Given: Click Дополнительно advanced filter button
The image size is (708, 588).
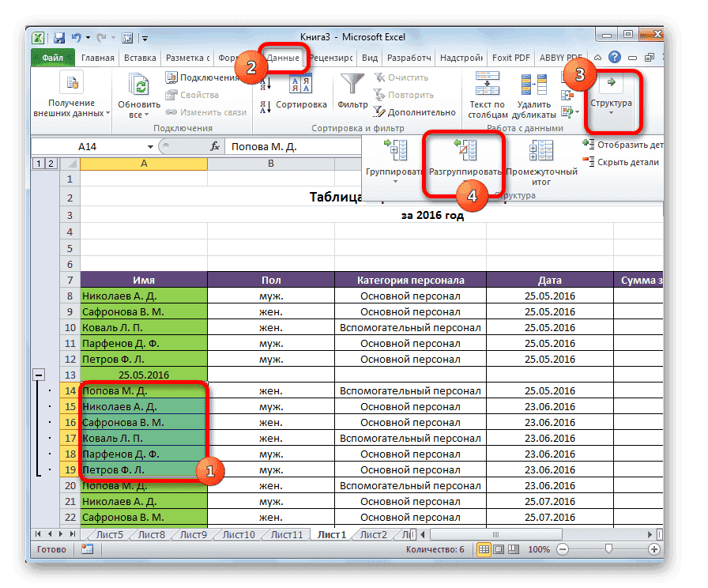Looking at the screenshot, I should click(415, 112).
